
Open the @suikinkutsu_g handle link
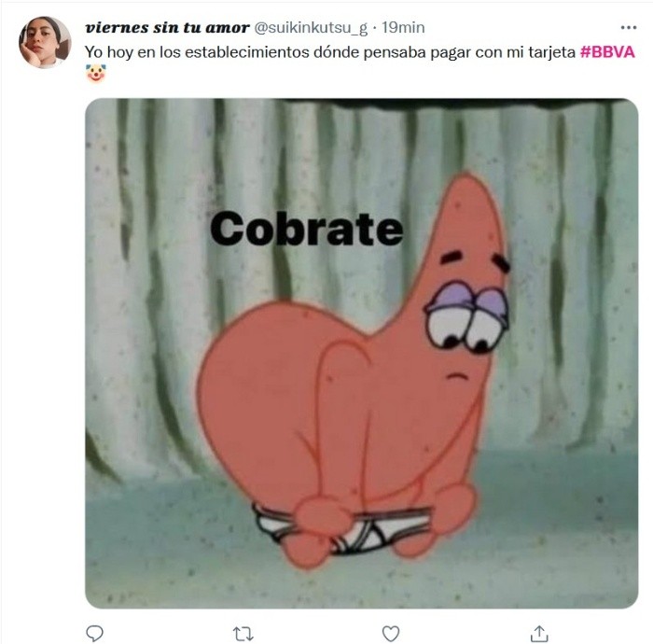coord(311,28)
